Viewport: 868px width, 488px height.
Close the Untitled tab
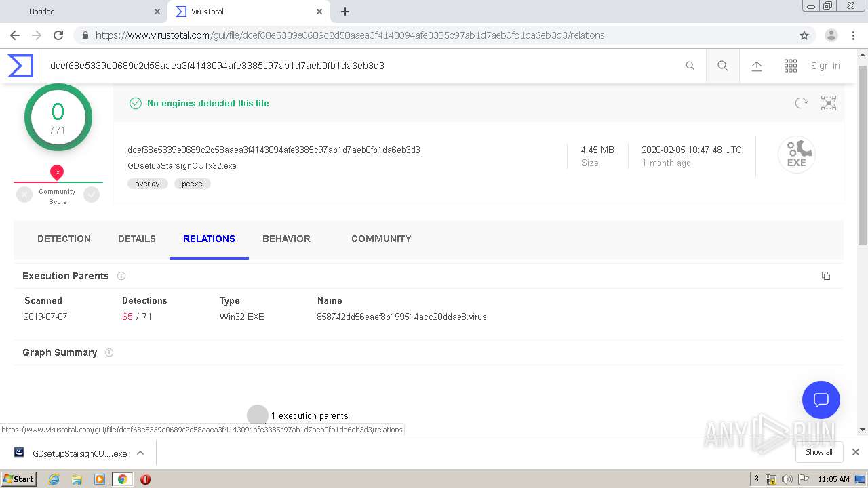point(157,12)
